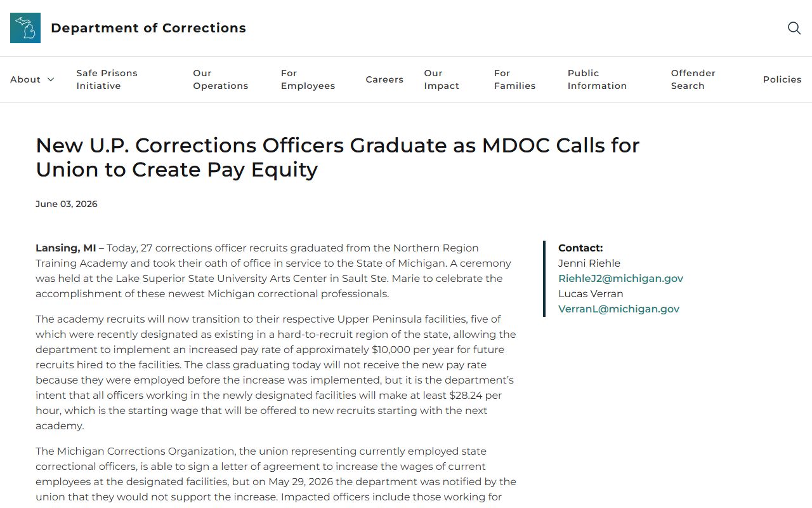The image size is (812, 508).
Task: Open the About navigation item
Action: coord(25,79)
